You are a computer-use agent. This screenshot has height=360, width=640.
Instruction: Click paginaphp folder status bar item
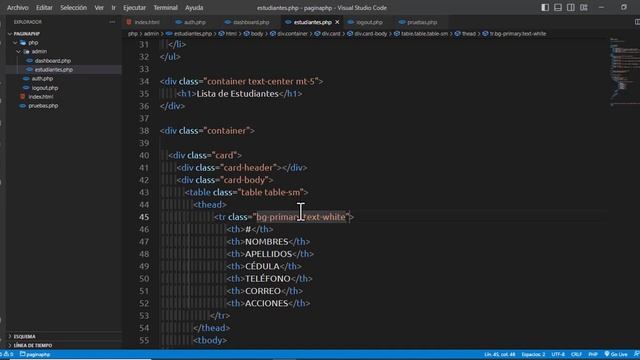click(35, 354)
